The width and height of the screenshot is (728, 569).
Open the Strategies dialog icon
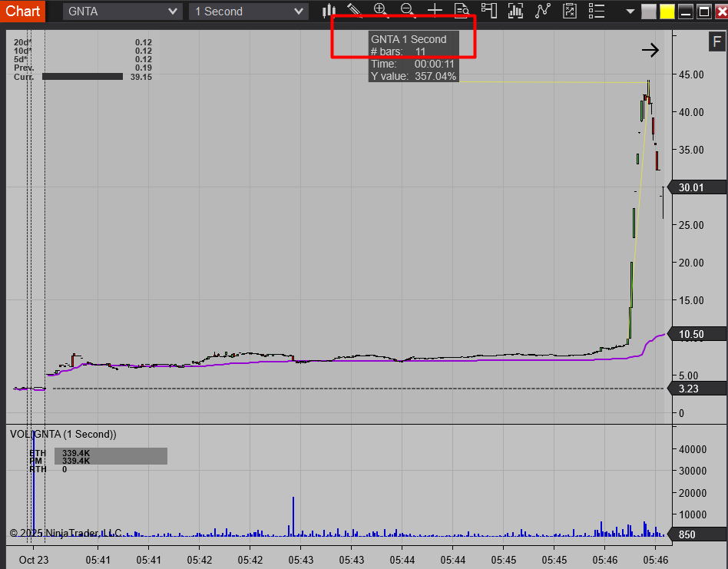[569, 11]
